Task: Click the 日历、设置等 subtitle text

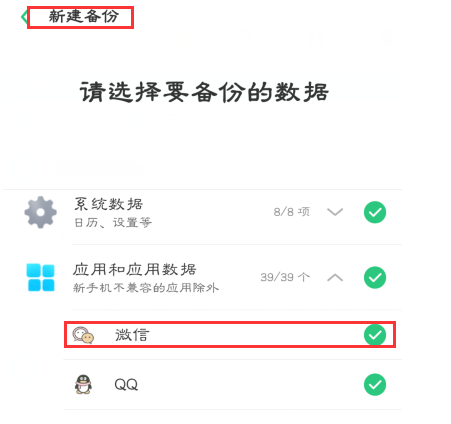Action: (113, 222)
